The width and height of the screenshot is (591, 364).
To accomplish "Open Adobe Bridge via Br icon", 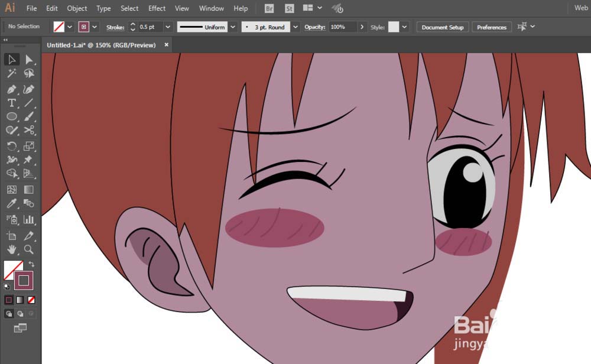I will pyautogui.click(x=269, y=8).
